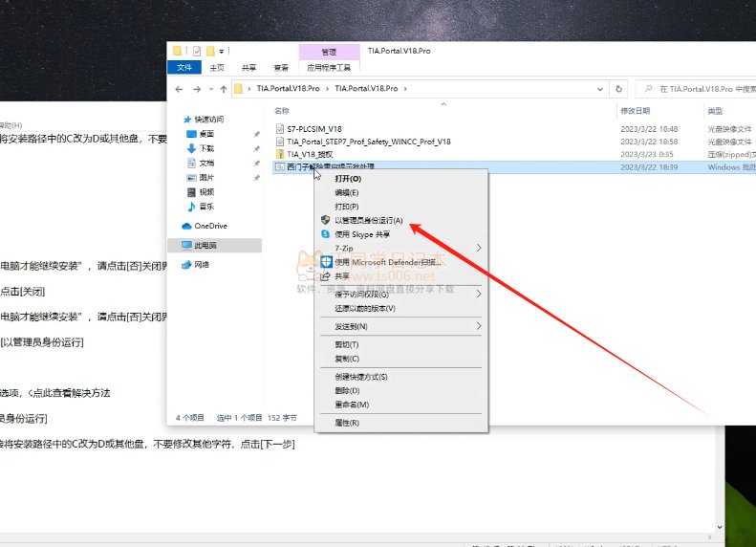Open the quick access toolbar customize dropdown

(x=222, y=51)
